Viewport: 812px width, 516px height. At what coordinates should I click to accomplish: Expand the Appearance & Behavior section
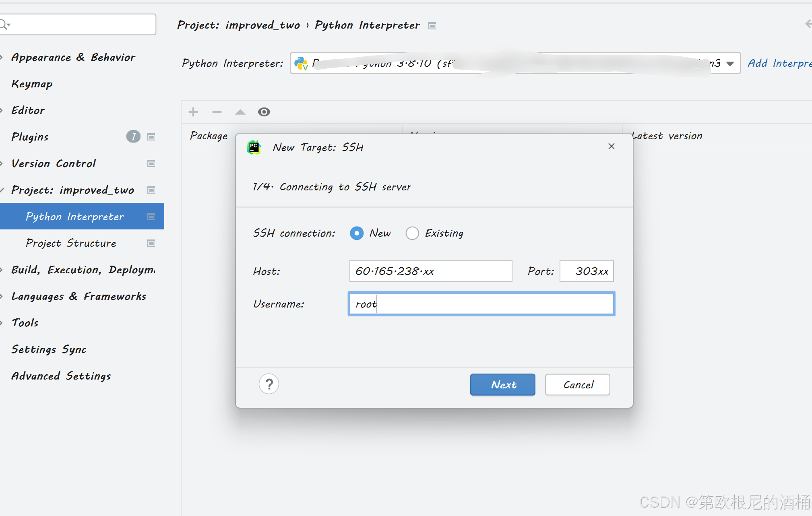pyautogui.click(x=2, y=58)
